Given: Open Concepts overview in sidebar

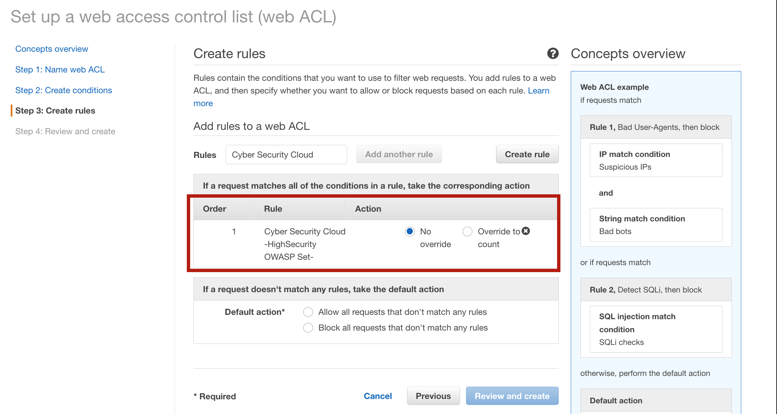Looking at the screenshot, I should pos(51,49).
